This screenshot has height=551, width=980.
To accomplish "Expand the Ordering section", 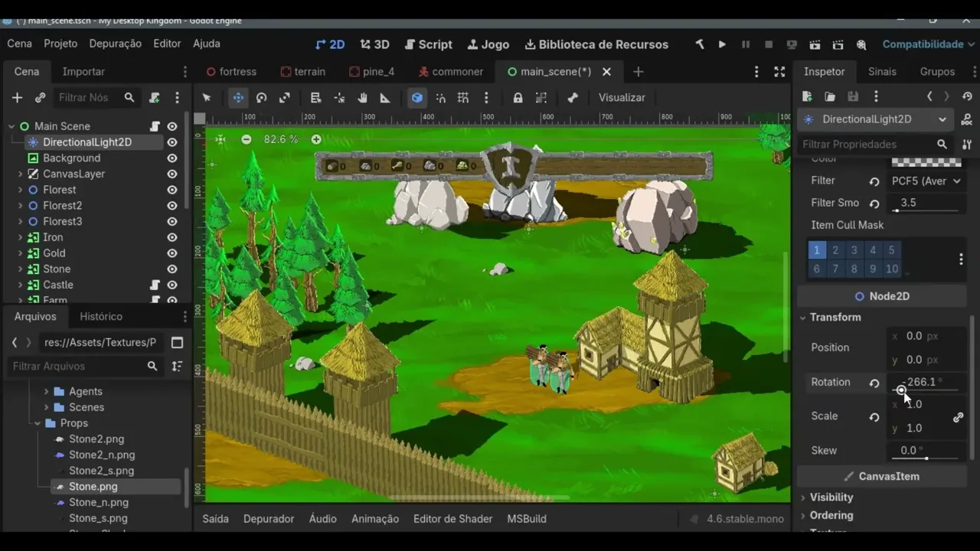I will click(831, 516).
